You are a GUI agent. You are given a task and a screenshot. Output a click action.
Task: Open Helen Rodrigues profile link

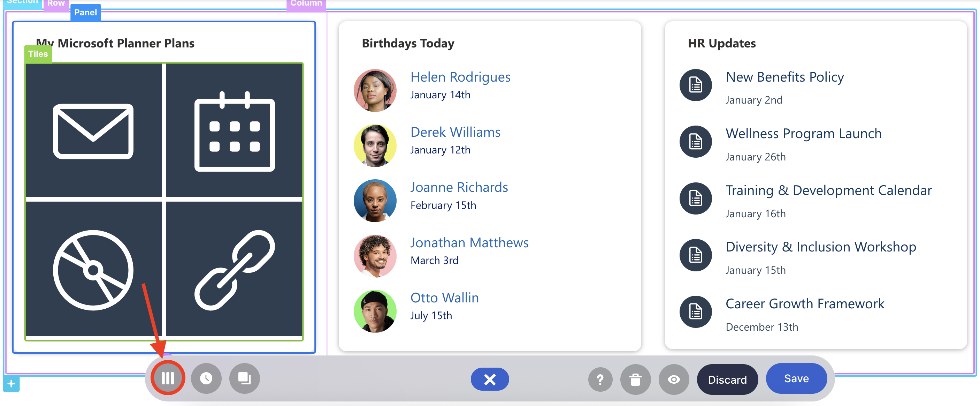tap(460, 77)
